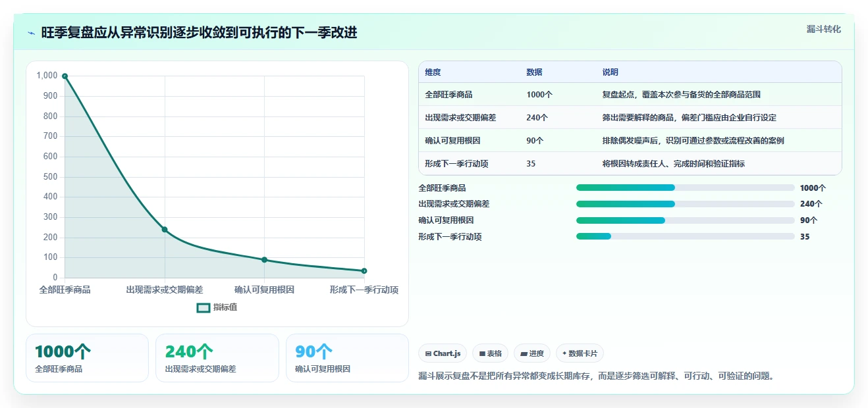The width and height of the screenshot is (868, 408).
Task: Click the 表格 chip icon
Action: 483,353
